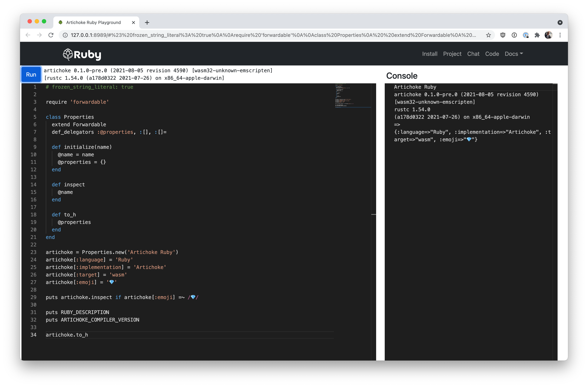Open the Extensions puzzle piece menu

coord(537,35)
